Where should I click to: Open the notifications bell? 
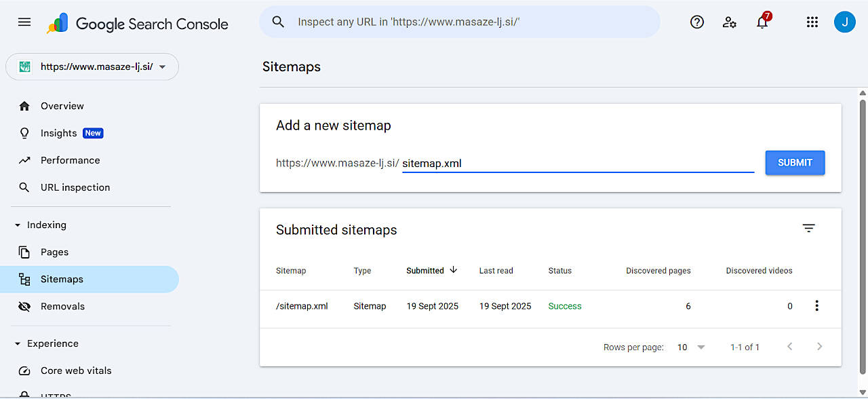pos(762,22)
